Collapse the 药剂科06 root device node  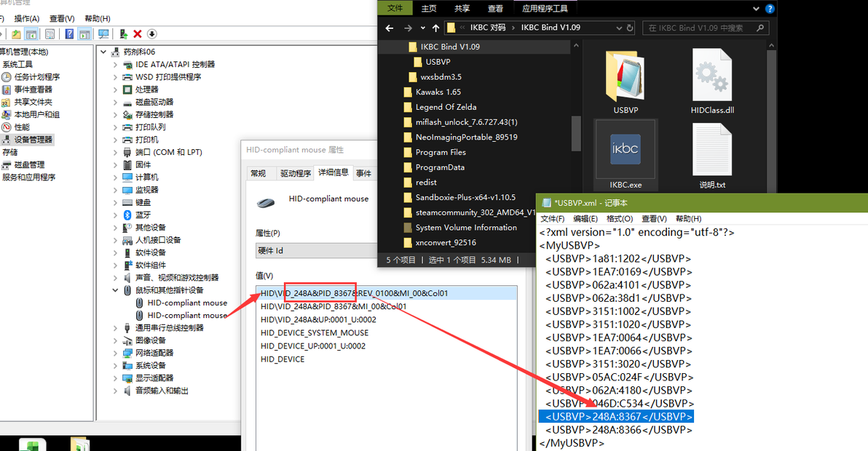103,52
